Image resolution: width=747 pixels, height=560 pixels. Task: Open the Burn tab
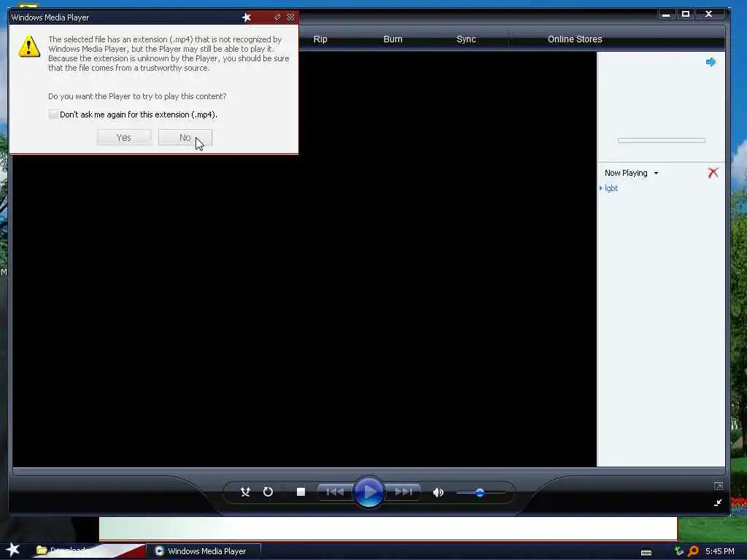pos(393,39)
